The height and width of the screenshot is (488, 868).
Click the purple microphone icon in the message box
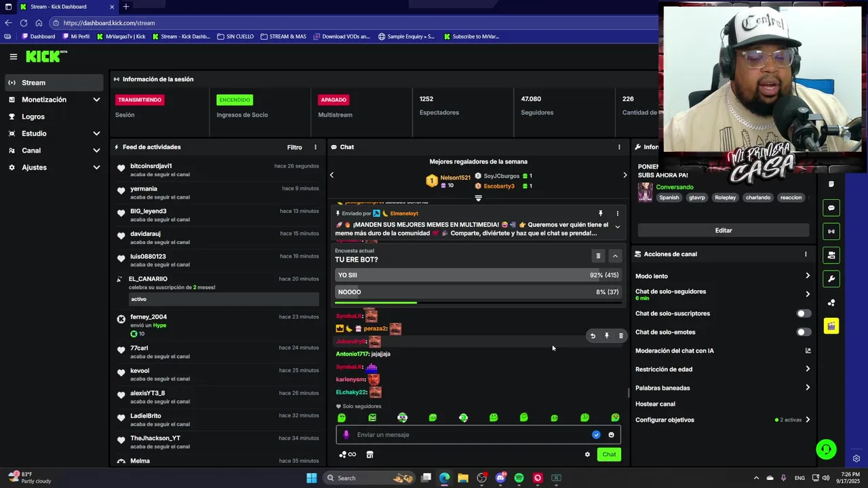346,435
